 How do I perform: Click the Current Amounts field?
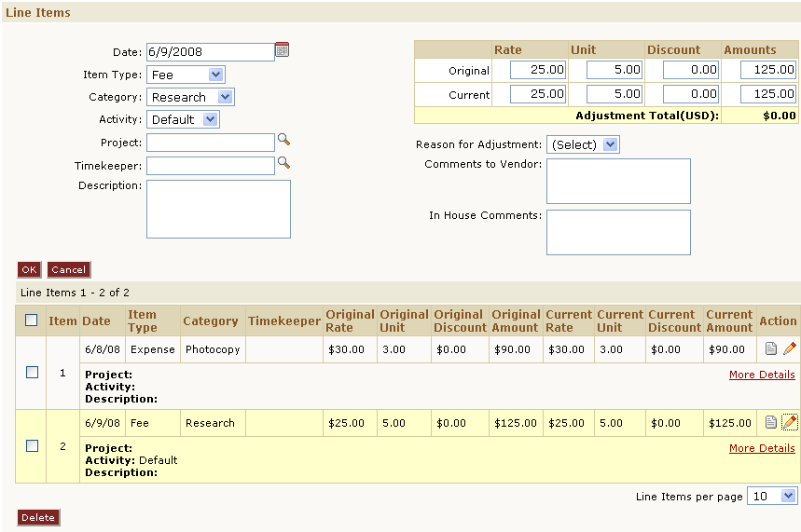(x=767, y=94)
